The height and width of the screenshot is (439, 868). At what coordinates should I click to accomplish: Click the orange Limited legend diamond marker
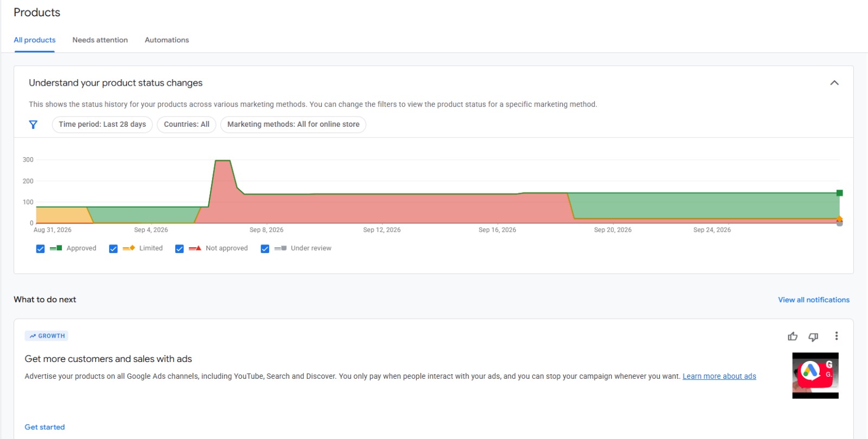pyautogui.click(x=129, y=248)
